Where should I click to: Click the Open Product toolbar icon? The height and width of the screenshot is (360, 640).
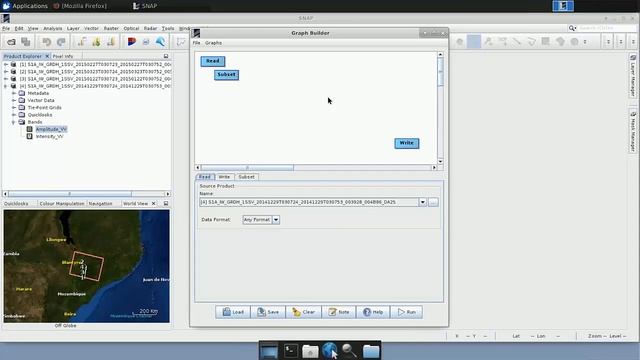pyautogui.click(x=11, y=42)
